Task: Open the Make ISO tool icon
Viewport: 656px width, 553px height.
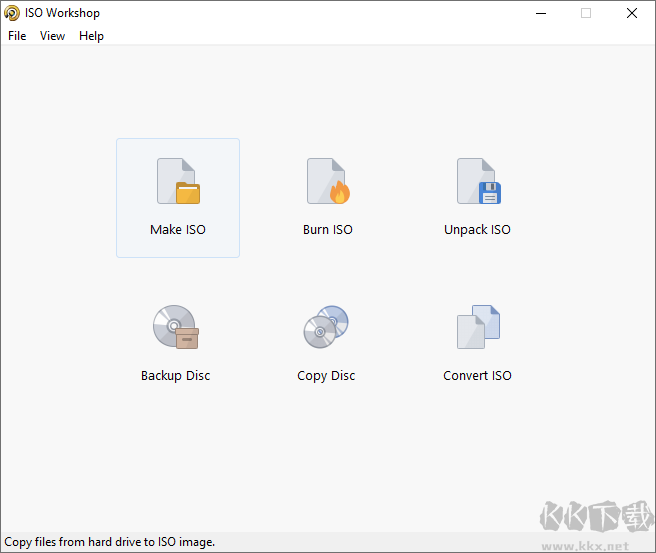Action: pos(178,181)
